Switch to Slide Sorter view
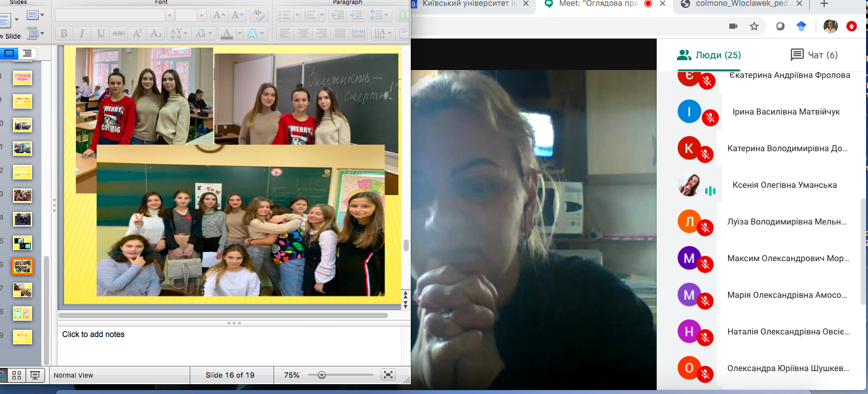 17,375
